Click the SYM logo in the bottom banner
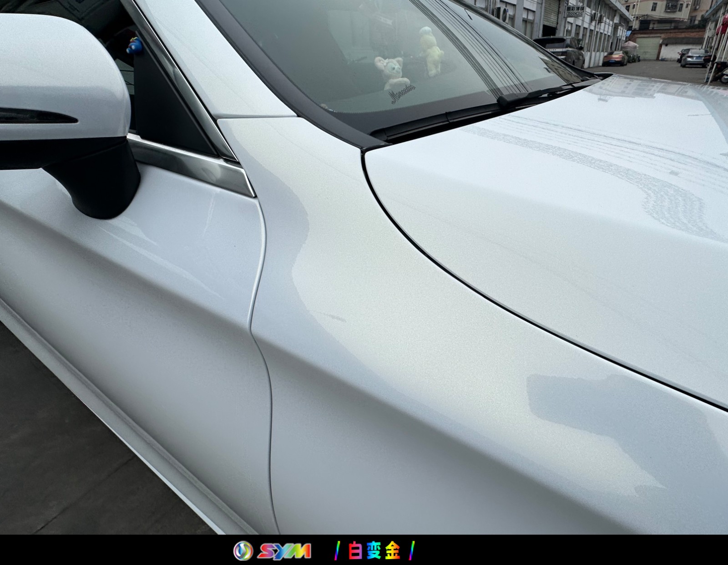 [272, 551]
